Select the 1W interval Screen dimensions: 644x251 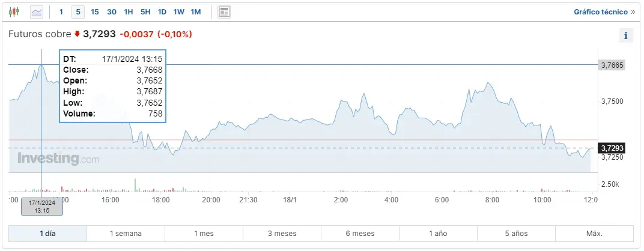(x=179, y=11)
